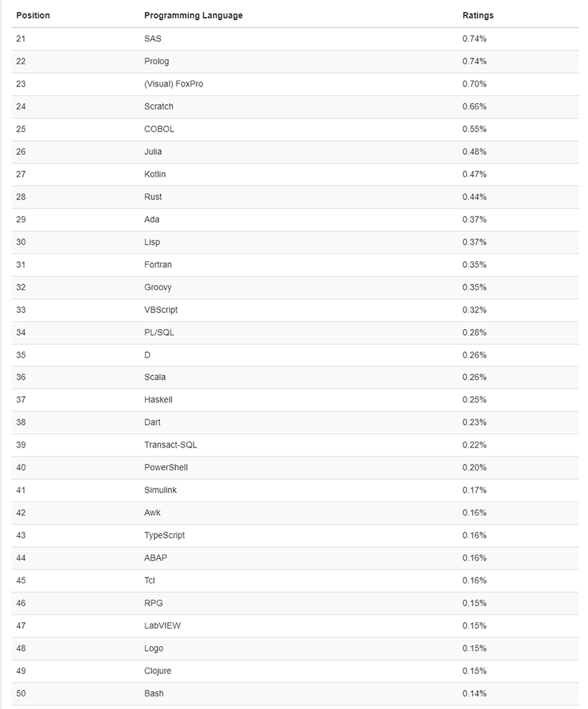Click PowerShell in the list

tap(166, 467)
